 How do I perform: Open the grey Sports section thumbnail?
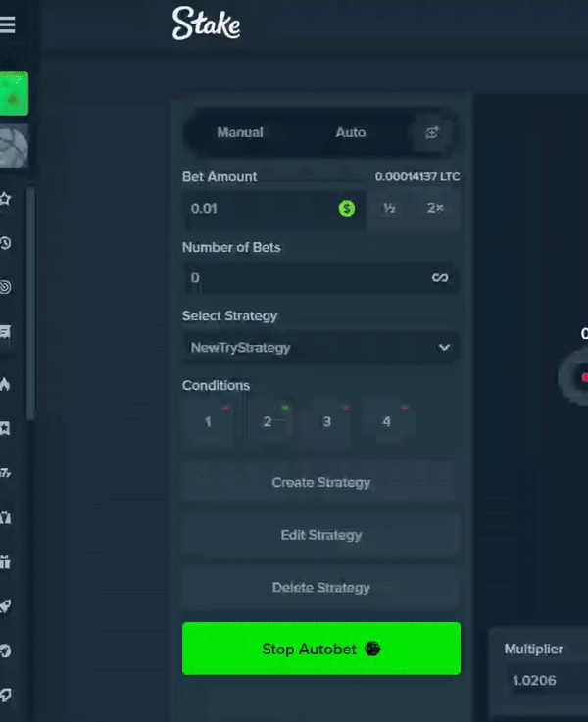tap(14, 146)
